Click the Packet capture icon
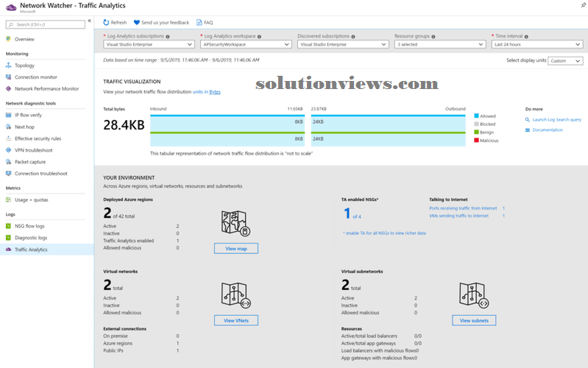The image size is (588, 368). point(9,162)
